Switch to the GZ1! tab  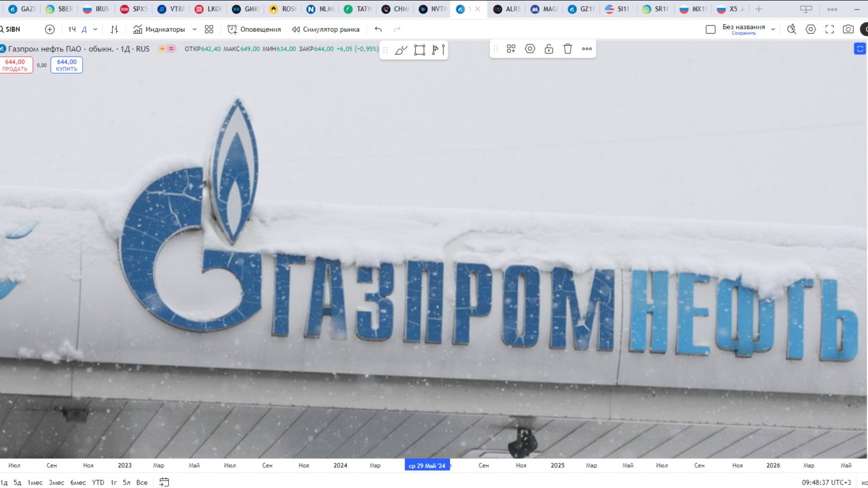click(581, 9)
